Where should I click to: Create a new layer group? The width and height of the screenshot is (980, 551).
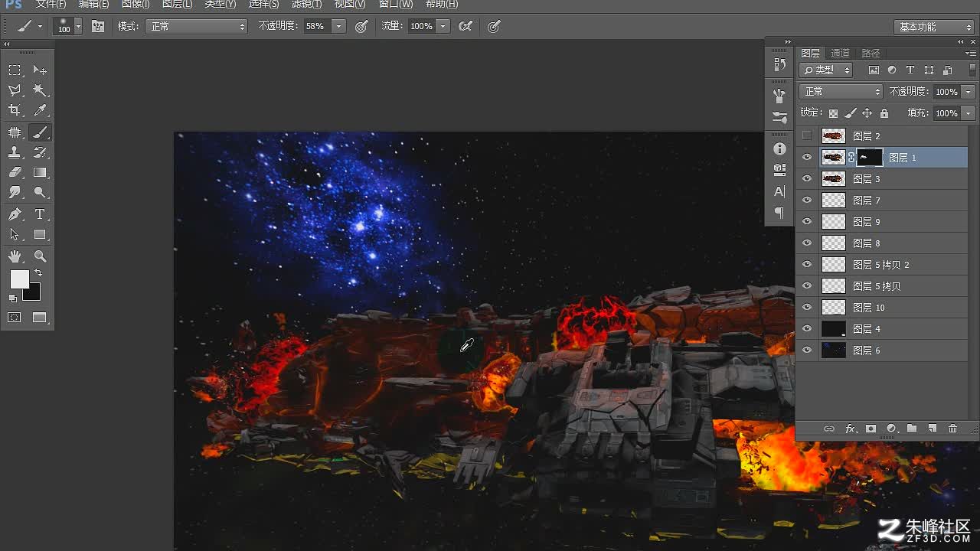click(912, 429)
